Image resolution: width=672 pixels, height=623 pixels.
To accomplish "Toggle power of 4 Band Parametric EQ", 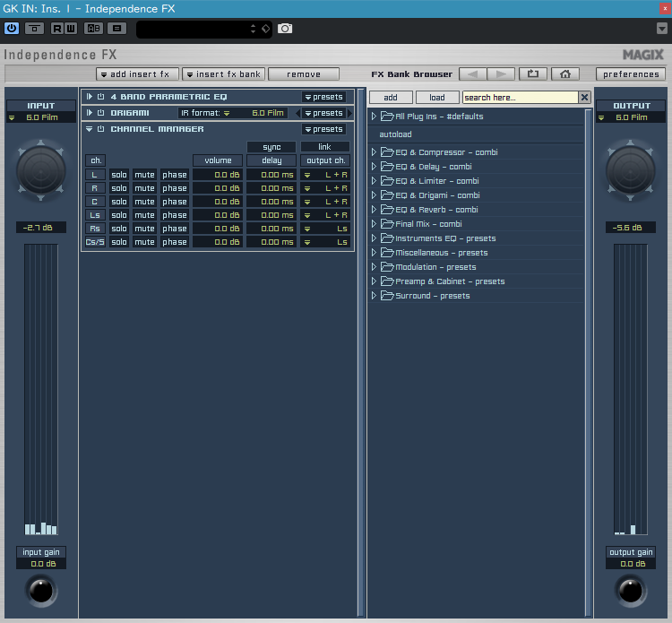I will click(100, 97).
